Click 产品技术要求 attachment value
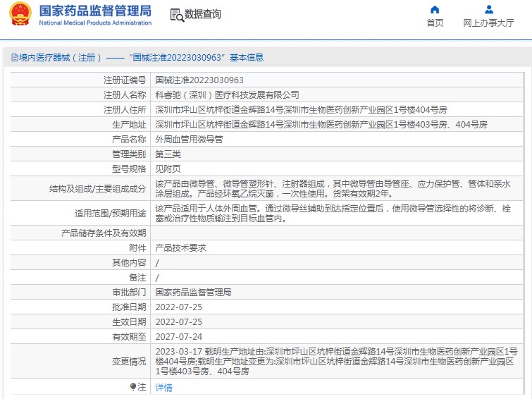Screen dimensions: 532x399 tap(181, 248)
